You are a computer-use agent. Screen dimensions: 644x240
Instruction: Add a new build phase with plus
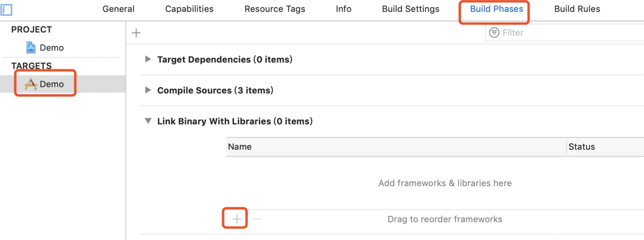[x=136, y=33]
